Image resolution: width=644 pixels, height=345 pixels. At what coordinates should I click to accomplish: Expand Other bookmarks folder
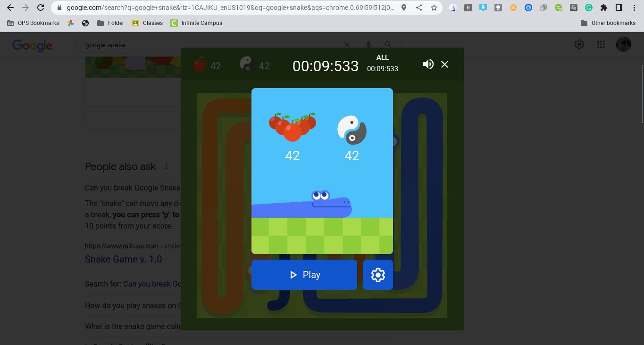point(608,23)
